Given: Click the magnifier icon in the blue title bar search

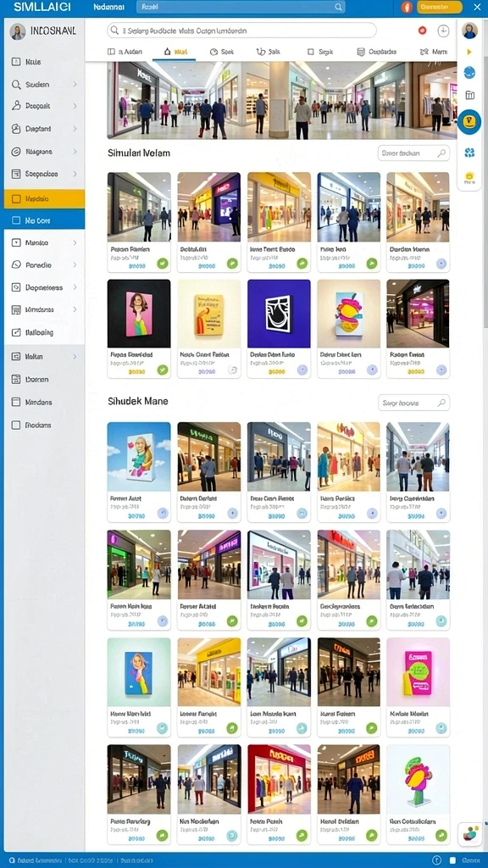Looking at the screenshot, I should pyautogui.click(x=338, y=7).
